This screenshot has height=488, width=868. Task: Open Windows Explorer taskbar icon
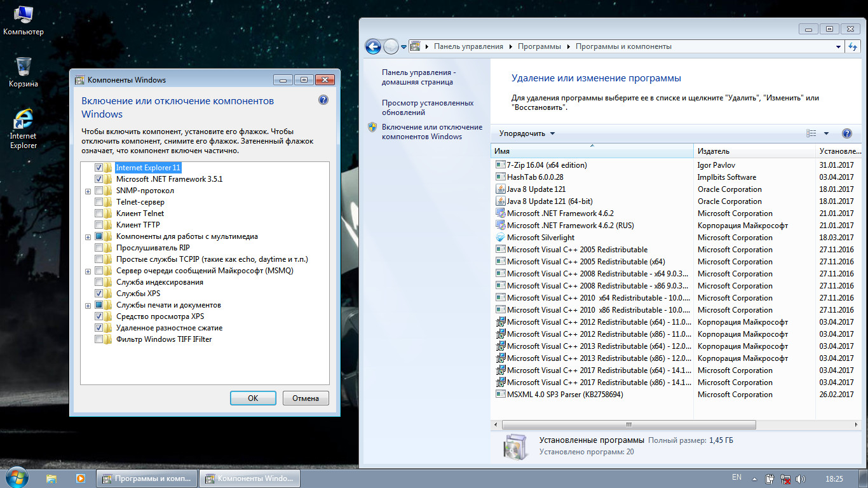coord(51,478)
